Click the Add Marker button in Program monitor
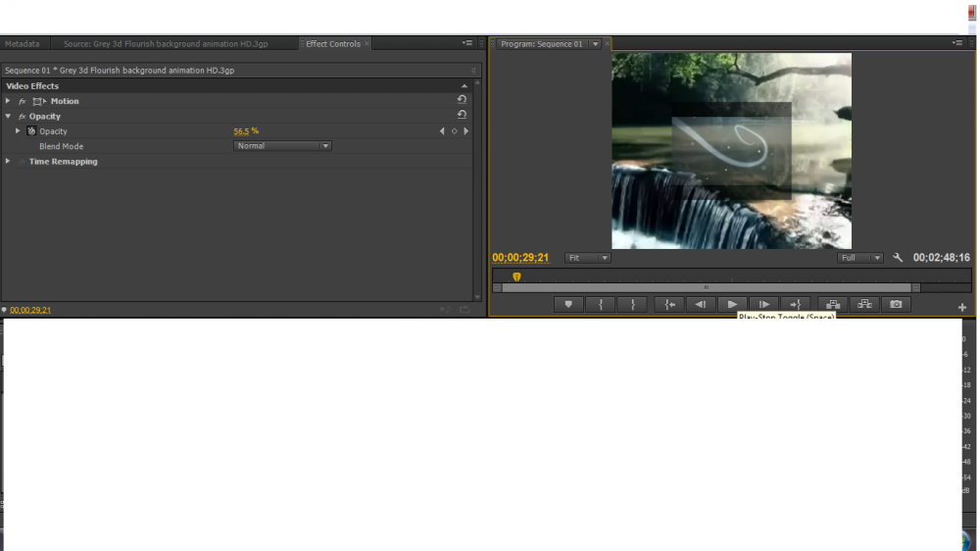Screen dimensions: 980x551 (x=568, y=305)
